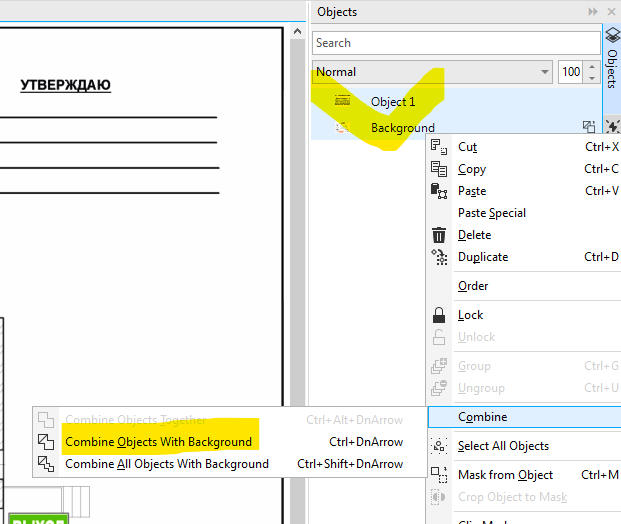621x524 pixels.
Task: Choose Delete from the context menu
Action: click(524, 235)
